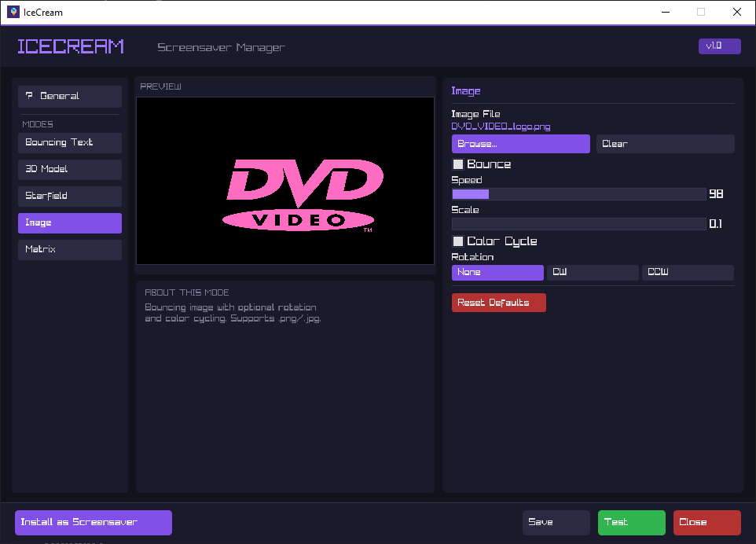The image size is (756, 544).
Task: Set rotation to CCW
Action: [x=688, y=273]
